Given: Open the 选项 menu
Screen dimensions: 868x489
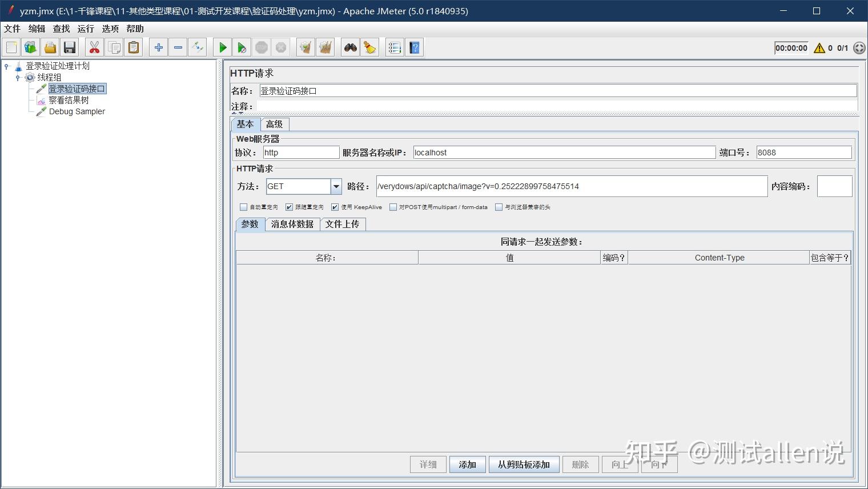Looking at the screenshot, I should 110,29.
